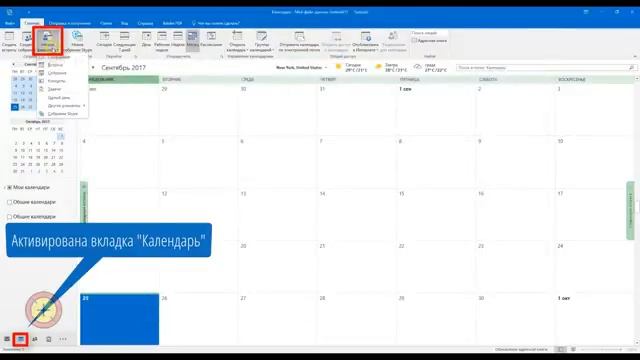The width and height of the screenshot is (640, 360).
Task: Open the Address Book
Action: click(x=429, y=41)
